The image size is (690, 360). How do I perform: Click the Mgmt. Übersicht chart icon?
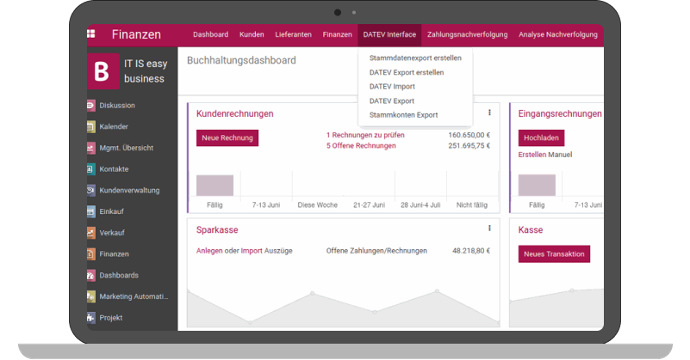click(x=91, y=148)
